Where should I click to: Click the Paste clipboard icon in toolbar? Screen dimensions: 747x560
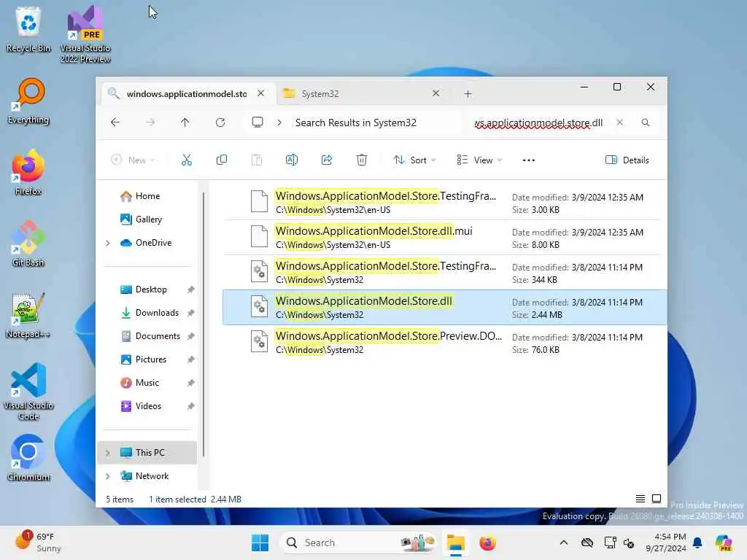(256, 160)
